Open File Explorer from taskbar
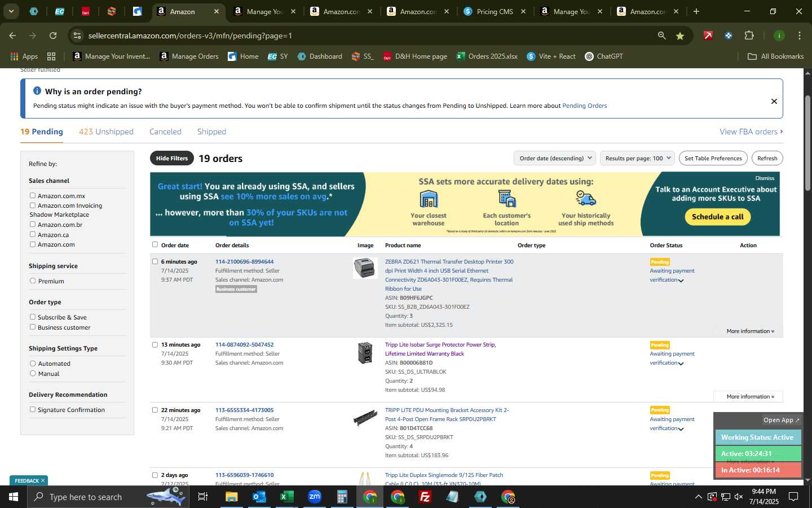This screenshot has width=812, height=508. pos(232,497)
